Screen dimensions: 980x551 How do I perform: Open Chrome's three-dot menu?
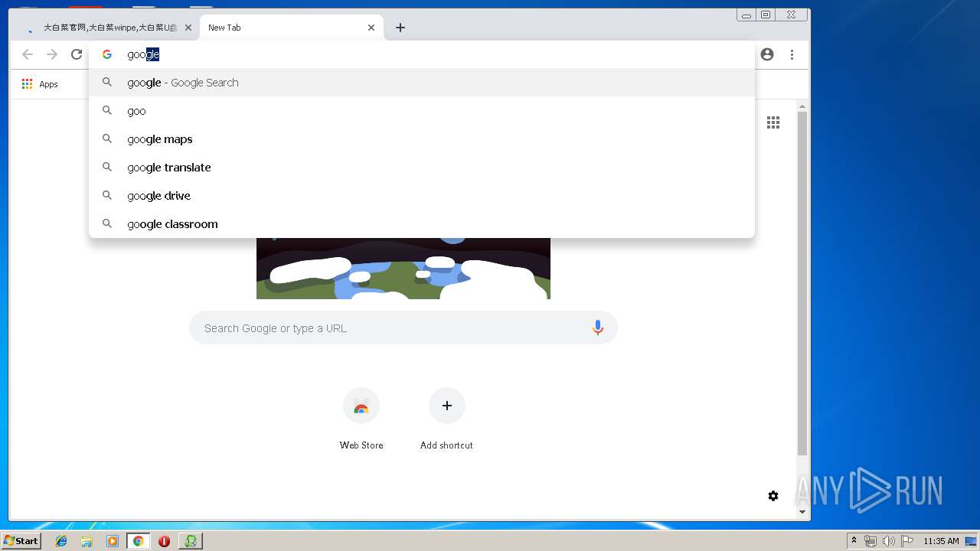[792, 54]
